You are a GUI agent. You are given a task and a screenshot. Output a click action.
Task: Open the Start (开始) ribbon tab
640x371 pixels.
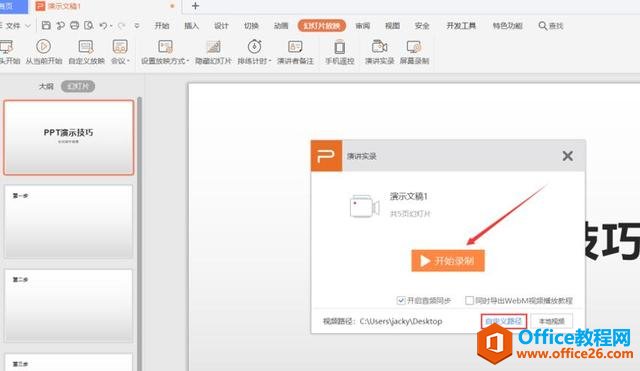[x=162, y=26]
